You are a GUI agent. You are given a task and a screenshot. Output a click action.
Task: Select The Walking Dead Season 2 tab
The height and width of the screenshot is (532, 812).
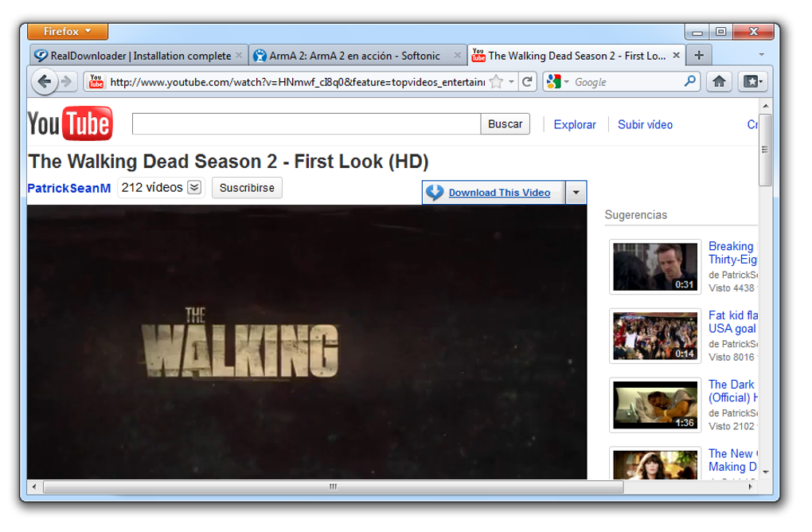[x=576, y=56]
